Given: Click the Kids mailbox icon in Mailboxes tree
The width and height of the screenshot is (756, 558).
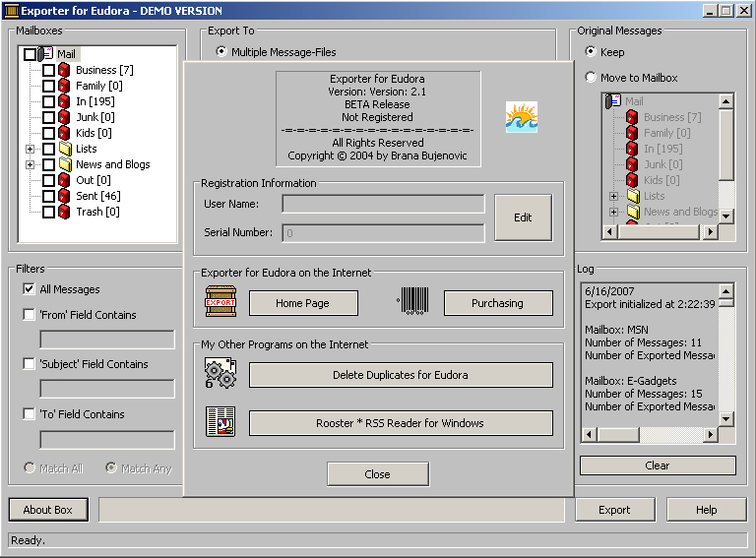Looking at the screenshot, I should click(64, 133).
